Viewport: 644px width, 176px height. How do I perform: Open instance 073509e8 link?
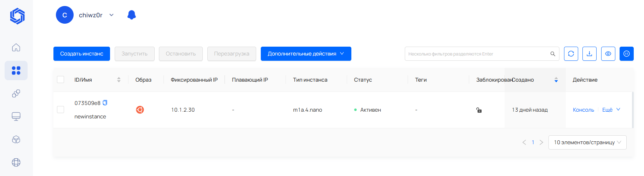tap(87, 103)
